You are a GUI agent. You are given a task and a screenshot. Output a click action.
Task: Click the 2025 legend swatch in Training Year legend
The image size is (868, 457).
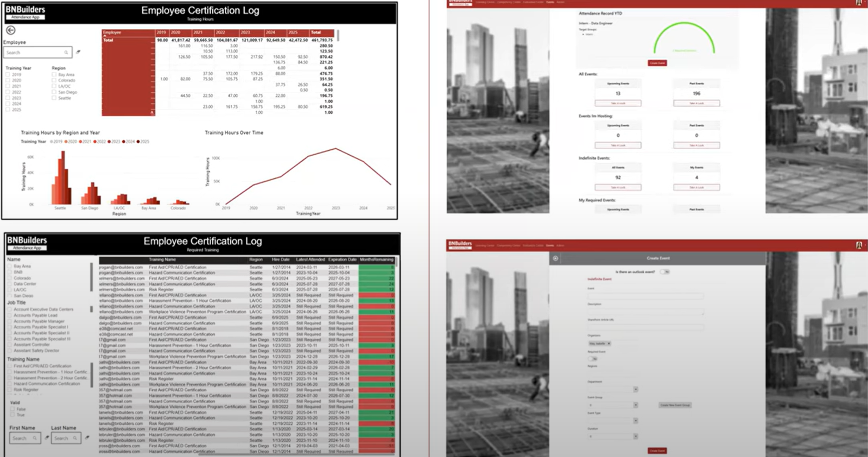click(138, 142)
